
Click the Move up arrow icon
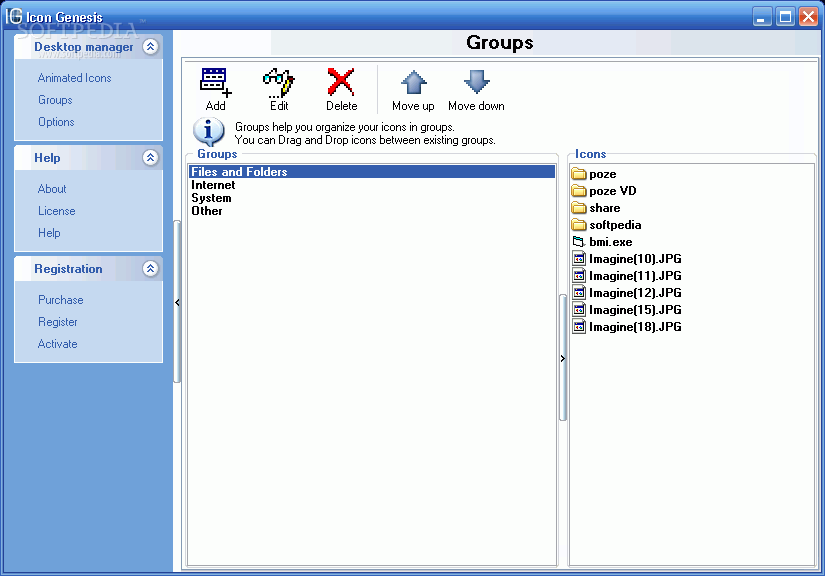tap(414, 83)
